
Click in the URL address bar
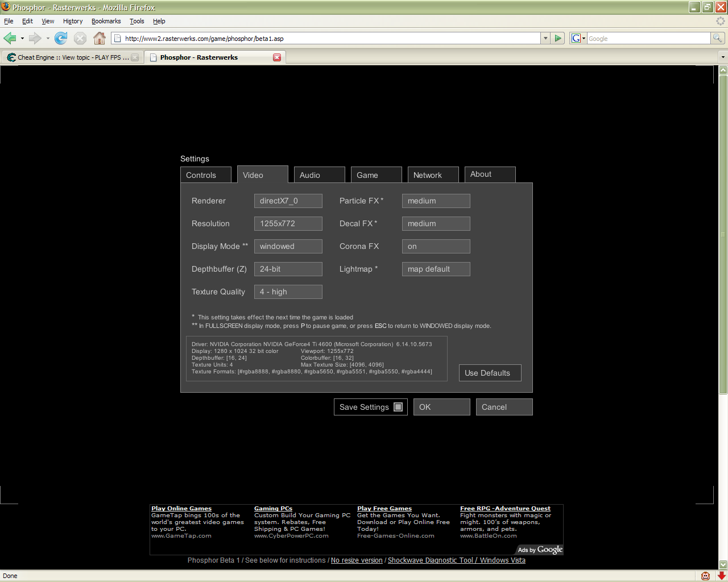(x=330, y=39)
